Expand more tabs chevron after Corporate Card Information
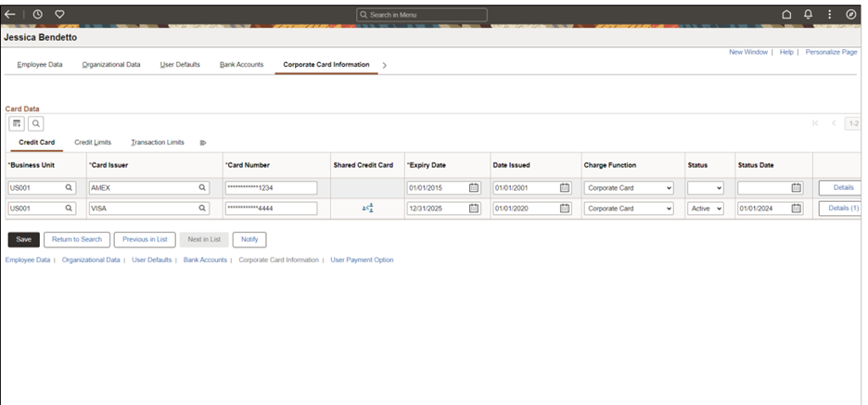Image resolution: width=868 pixels, height=405 pixels. click(x=385, y=65)
